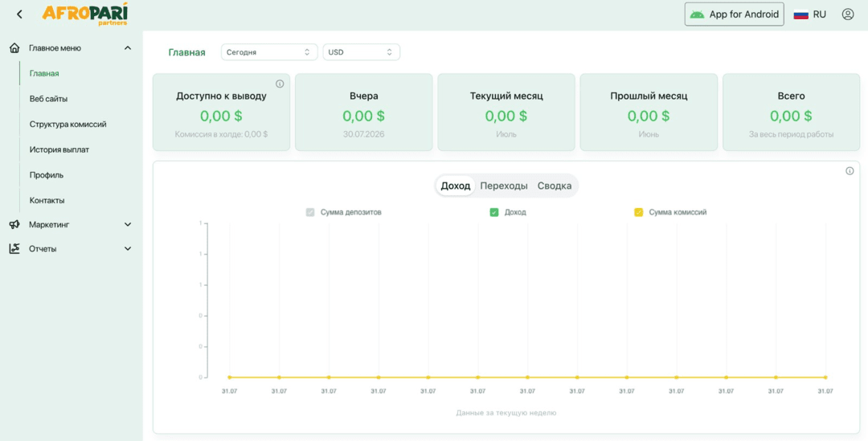Click the Доступно к выводу card title
The height and width of the screenshot is (441, 868).
pos(222,96)
